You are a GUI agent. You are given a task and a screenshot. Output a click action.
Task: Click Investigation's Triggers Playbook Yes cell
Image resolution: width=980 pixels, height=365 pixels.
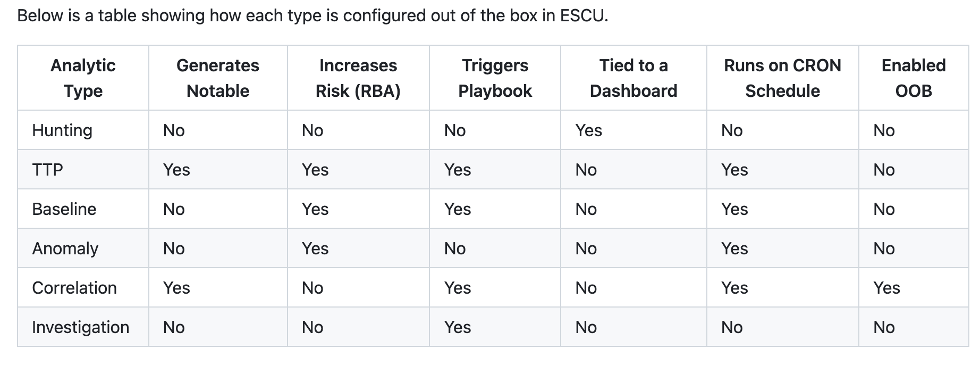pos(458,327)
